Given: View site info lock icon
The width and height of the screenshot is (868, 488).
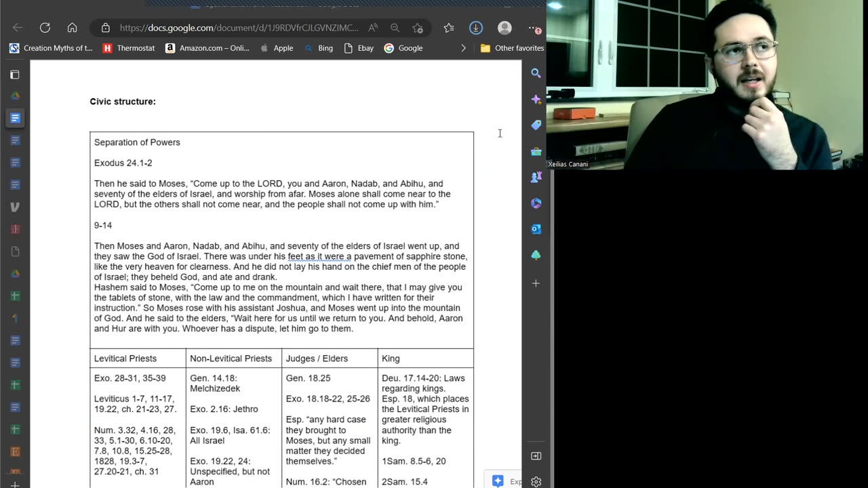Looking at the screenshot, I should point(105,28).
